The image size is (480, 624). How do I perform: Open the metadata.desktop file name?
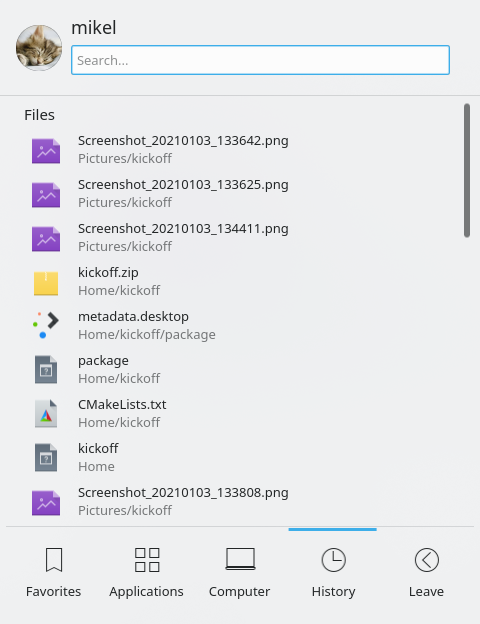[x=133, y=317]
